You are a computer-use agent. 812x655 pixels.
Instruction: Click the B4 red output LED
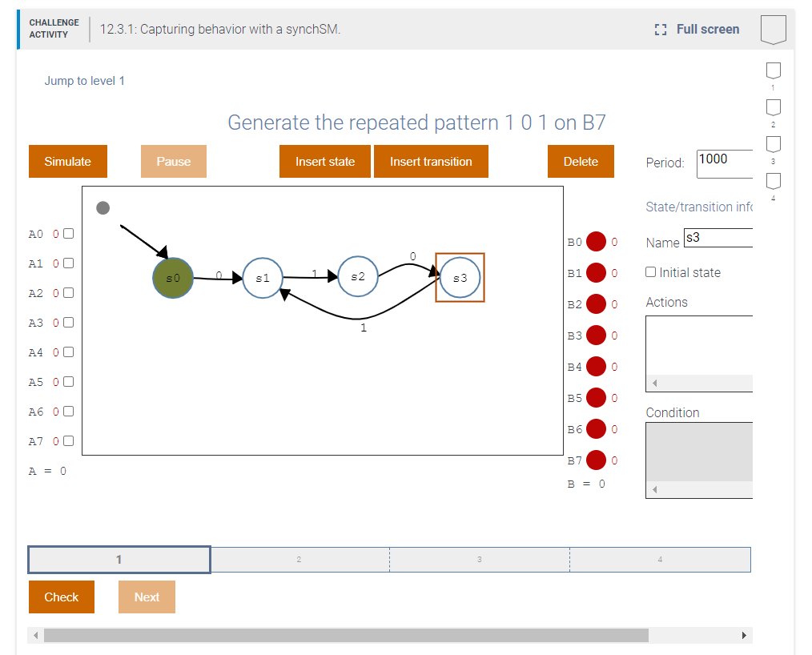pyautogui.click(x=596, y=367)
